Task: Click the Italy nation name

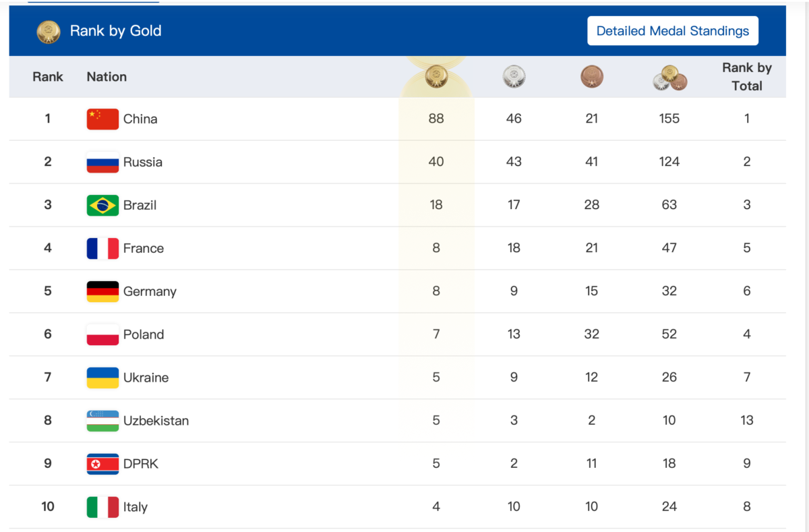Action: click(136, 507)
